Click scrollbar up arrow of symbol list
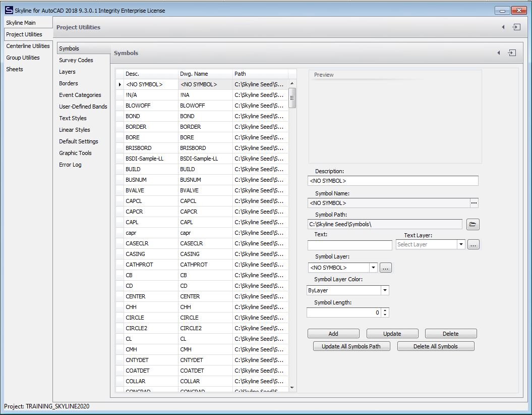The image size is (532, 415). click(x=292, y=83)
